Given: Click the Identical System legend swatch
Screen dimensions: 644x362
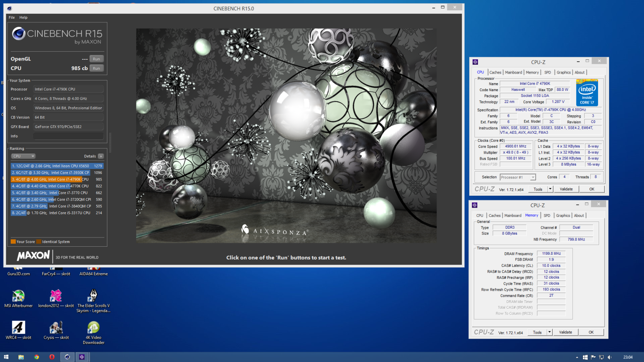Looking at the screenshot, I should (39, 242).
